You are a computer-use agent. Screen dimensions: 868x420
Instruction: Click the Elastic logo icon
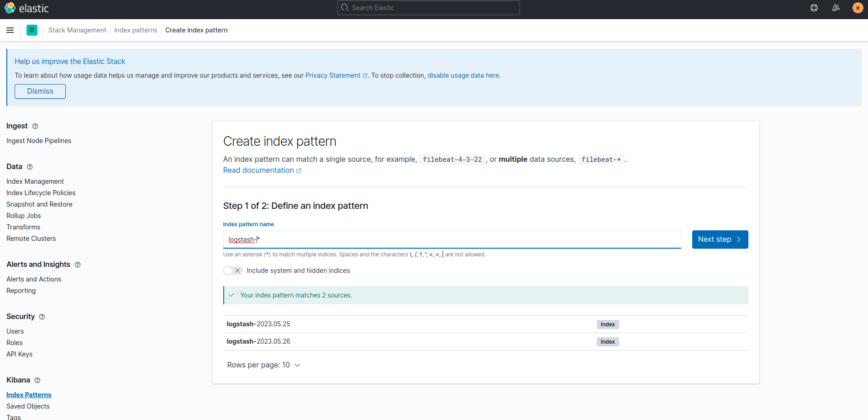coord(10,8)
